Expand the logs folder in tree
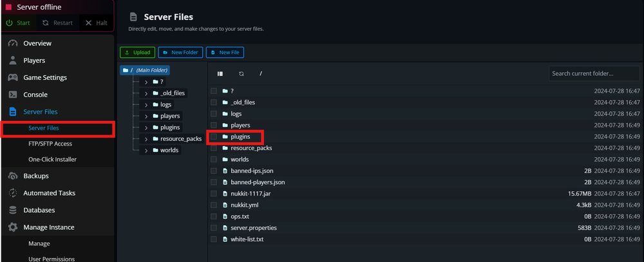644x262 pixels. (146, 104)
